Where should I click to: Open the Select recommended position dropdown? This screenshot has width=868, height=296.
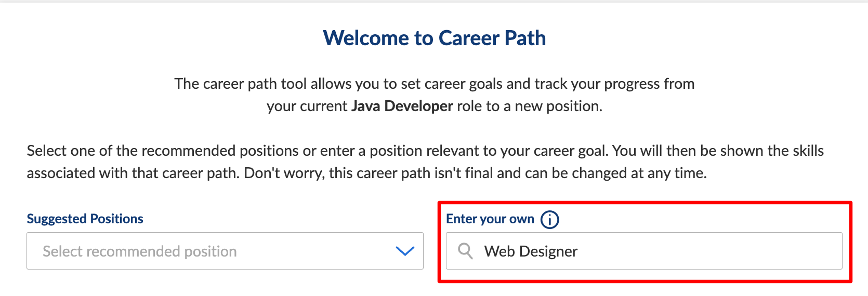pyautogui.click(x=225, y=251)
